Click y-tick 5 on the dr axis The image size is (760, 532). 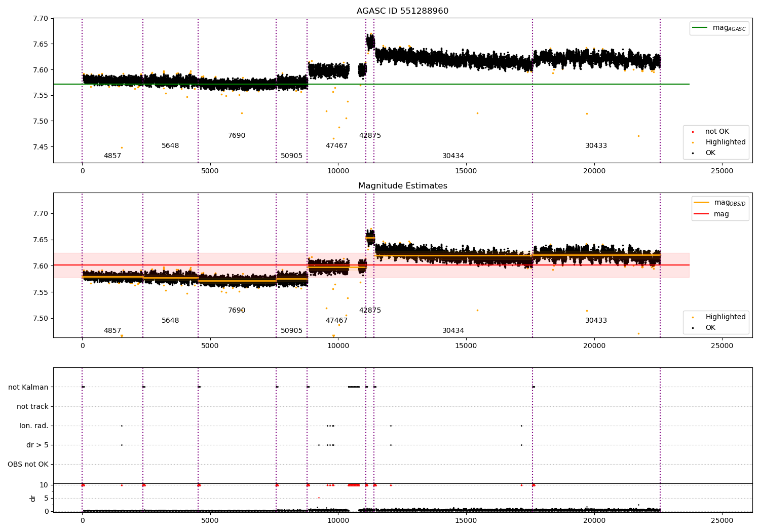[46, 499]
